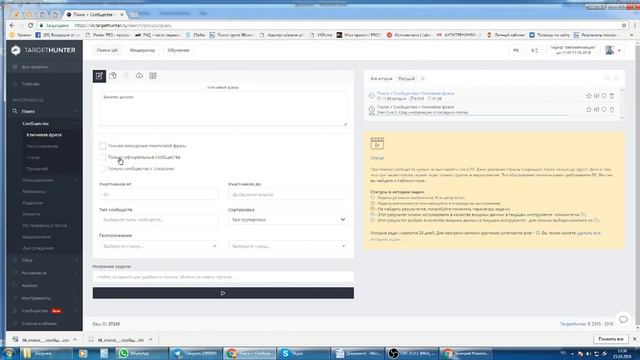Click the table grid toolbar icon
The image size is (640, 360).
pyautogui.click(x=153, y=76)
